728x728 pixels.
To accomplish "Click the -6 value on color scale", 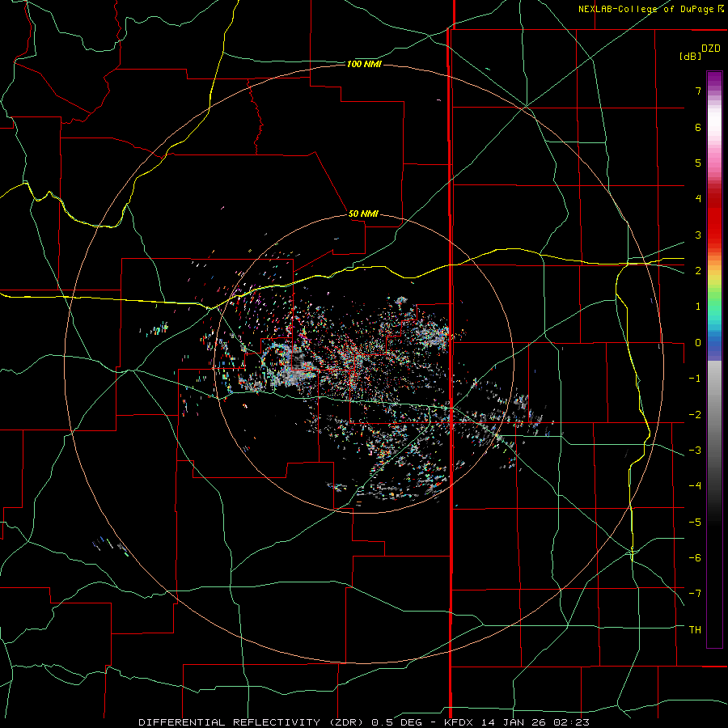I will pos(695,558).
